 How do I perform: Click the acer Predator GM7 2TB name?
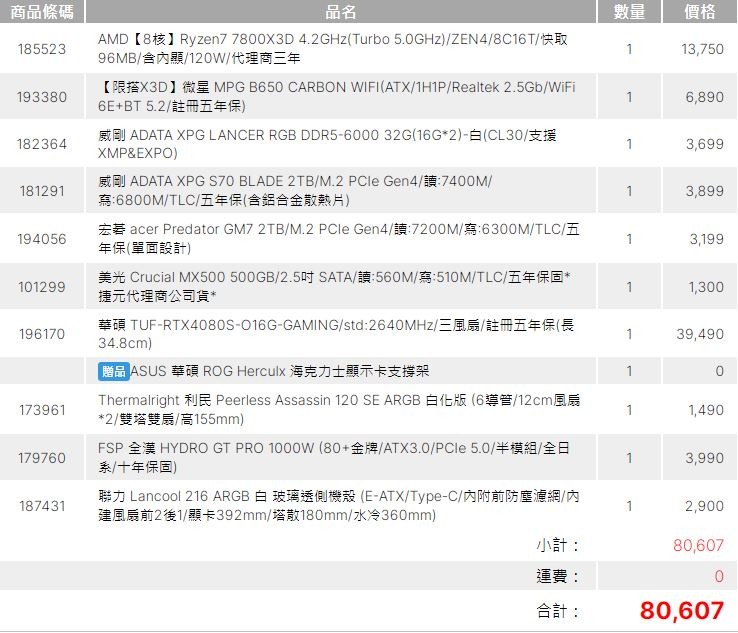339,239
